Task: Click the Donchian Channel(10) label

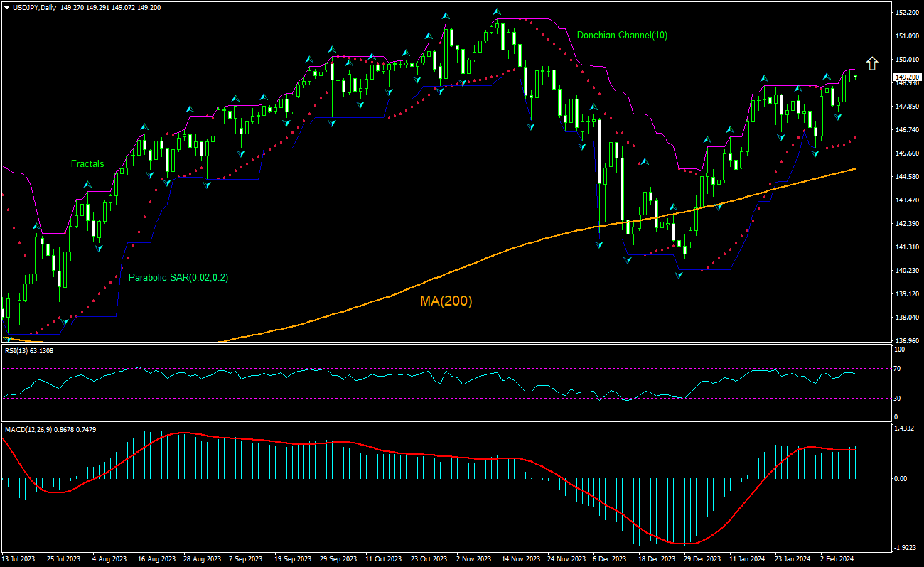Action: coord(622,35)
